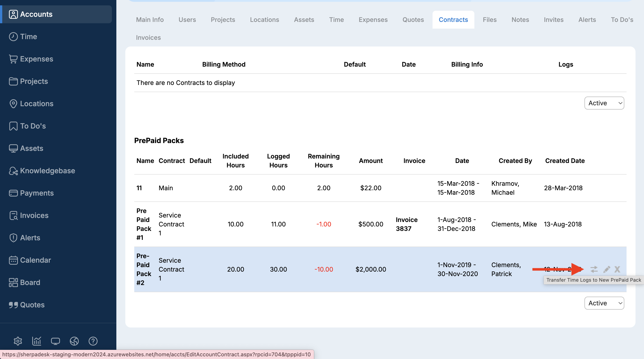This screenshot has height=359, width=644.
Task: Switch to the Invoices tab
Action: [x=148, y=38]
